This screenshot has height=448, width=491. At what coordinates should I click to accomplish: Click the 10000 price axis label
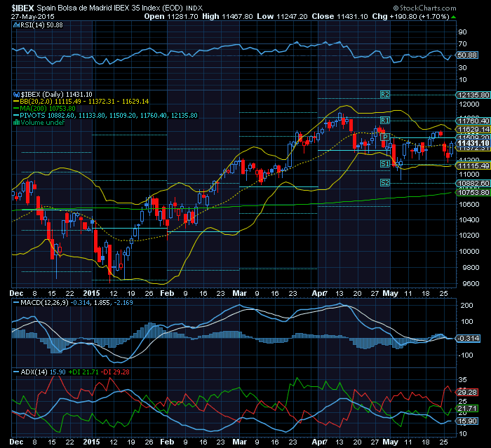tap(469, 252)
